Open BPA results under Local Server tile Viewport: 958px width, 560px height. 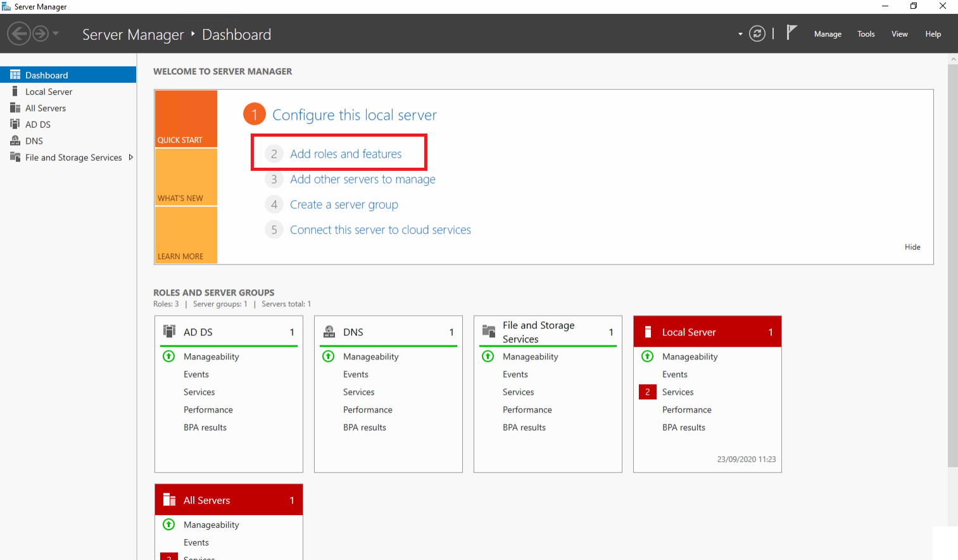pyautogui.click(x=684, y=428)
